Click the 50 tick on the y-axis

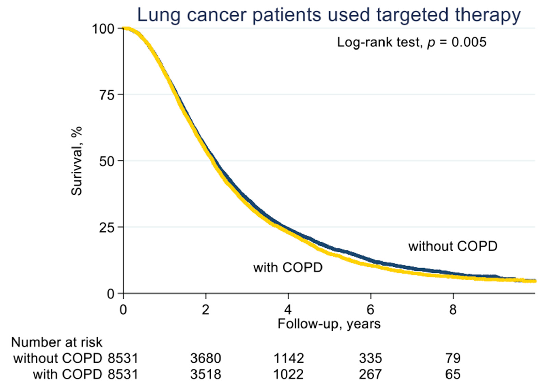point(107,161)
